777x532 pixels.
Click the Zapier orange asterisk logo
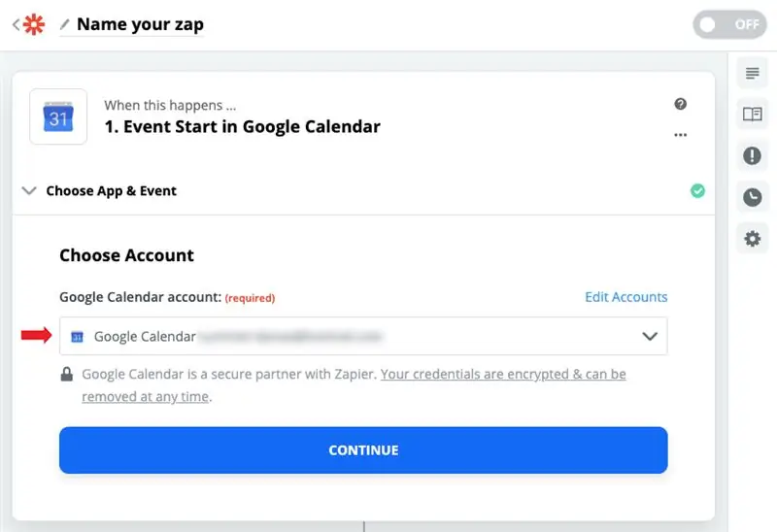34,24
